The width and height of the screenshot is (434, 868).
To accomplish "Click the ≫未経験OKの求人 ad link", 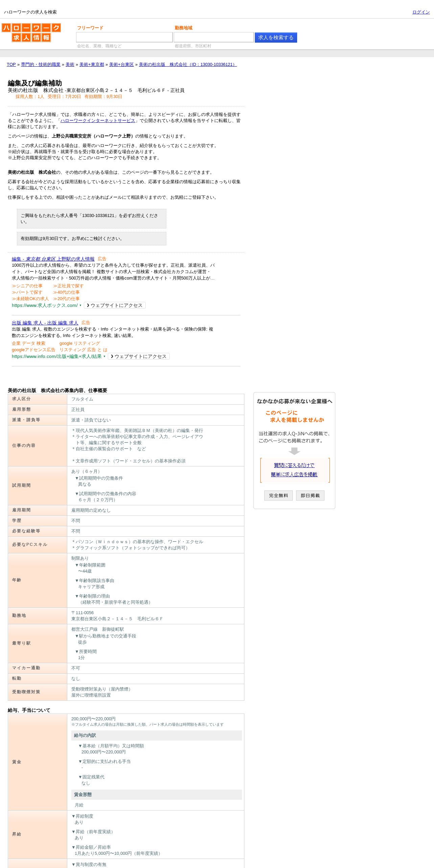I will [30, 299].
